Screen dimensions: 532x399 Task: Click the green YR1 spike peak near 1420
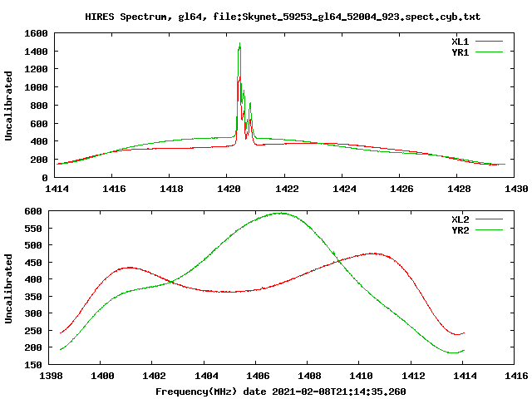click(239, 44)
